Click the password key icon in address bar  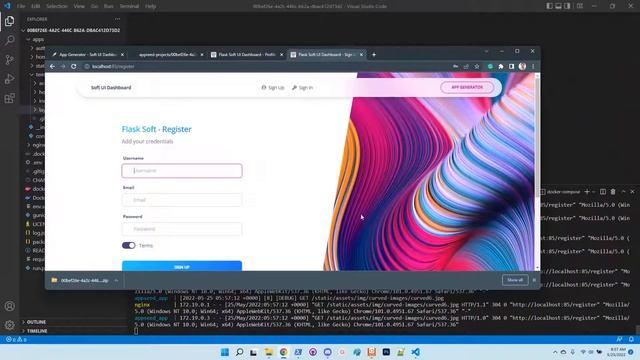(455, 66)
